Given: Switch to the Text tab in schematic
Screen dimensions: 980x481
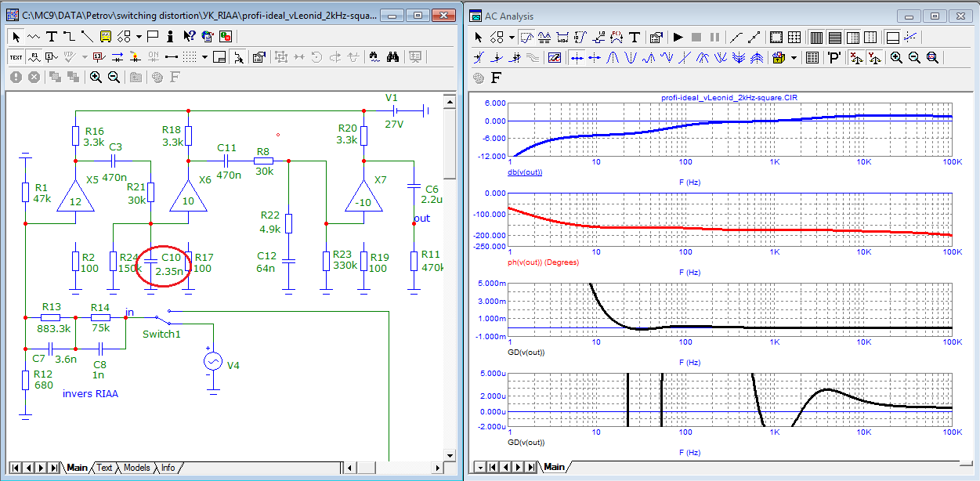Looking at the screenshot, I should 104,468.
